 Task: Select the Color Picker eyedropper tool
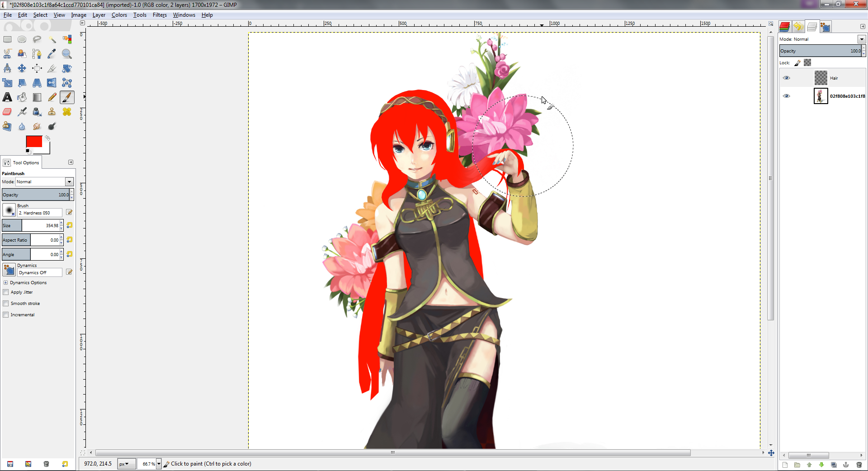(x=52, y=54)
